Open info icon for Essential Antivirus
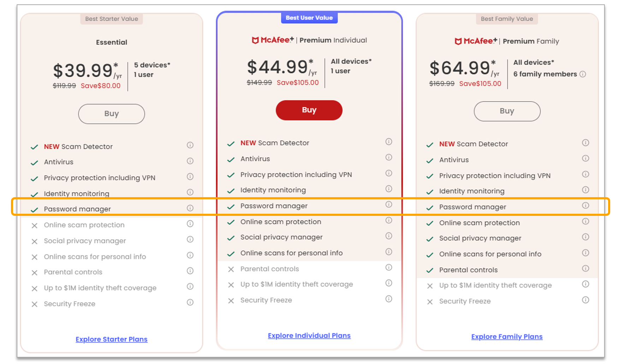The height and width of the screenshot is (364, 618). [x=190, y=161]
